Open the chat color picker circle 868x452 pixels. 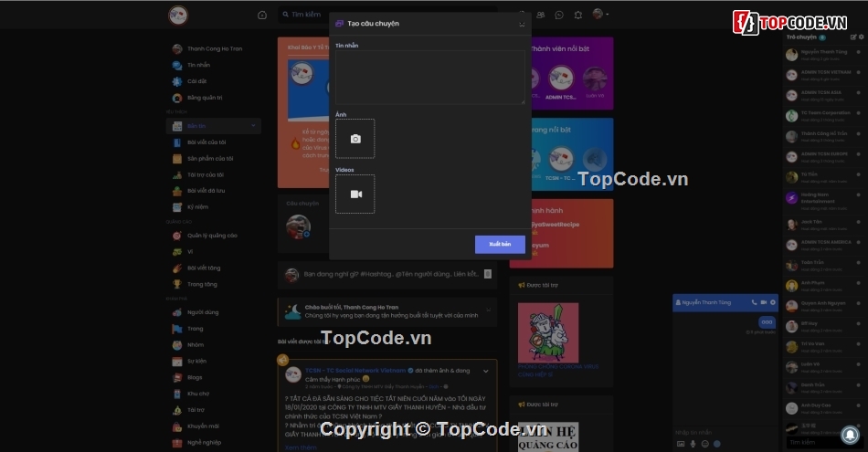717,444
